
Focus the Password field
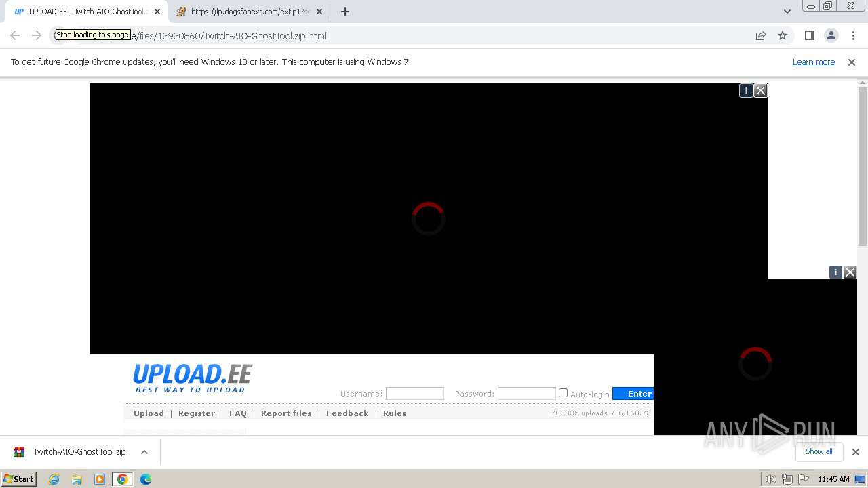tap(527, 394)
